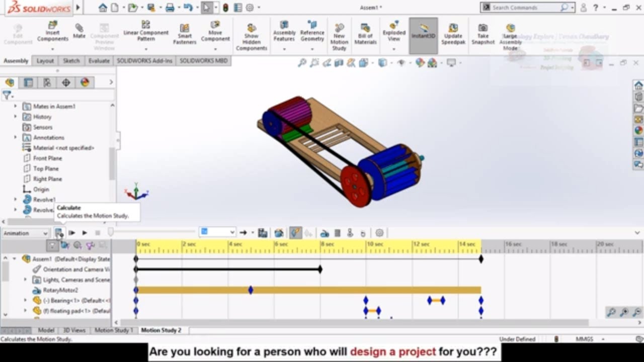Viewport: 644px width, 362px height.
Task: Open the Options gear in title bar
Action: (x=250, y=8)
